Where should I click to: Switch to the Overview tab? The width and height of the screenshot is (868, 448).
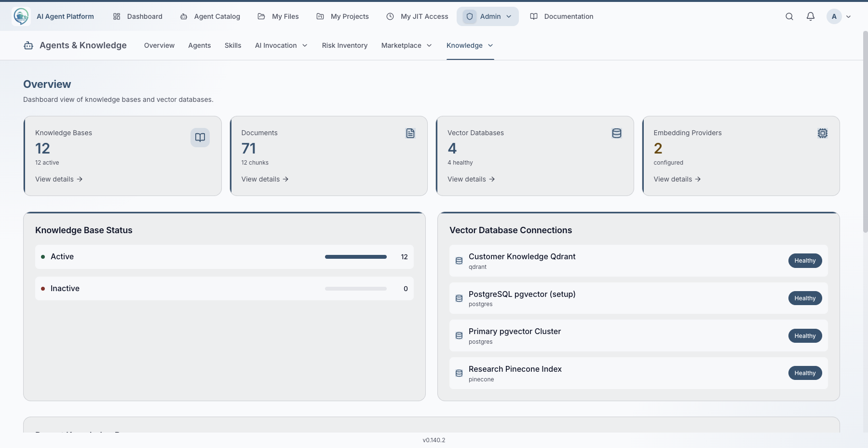pos(159,45)
